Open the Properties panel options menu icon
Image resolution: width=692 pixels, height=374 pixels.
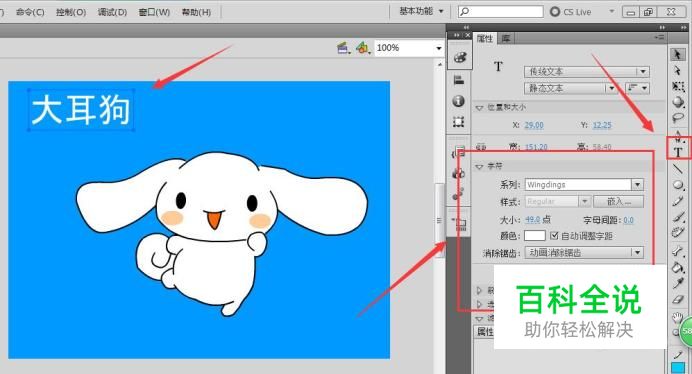point(659,38)
